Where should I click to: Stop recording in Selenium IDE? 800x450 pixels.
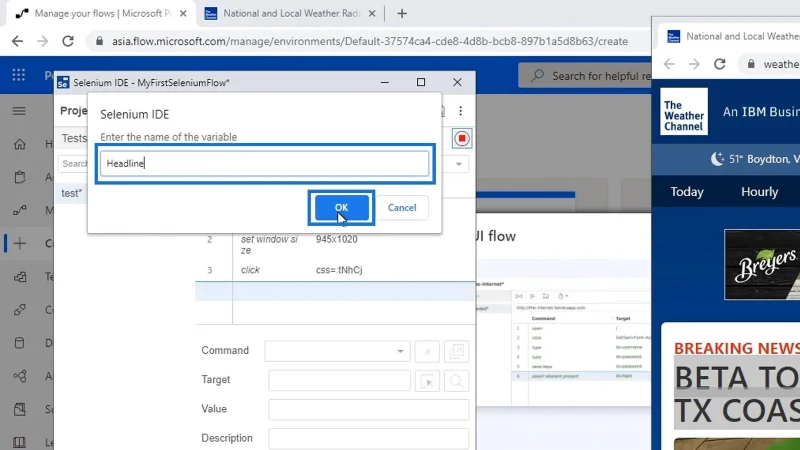click(462, 138)
